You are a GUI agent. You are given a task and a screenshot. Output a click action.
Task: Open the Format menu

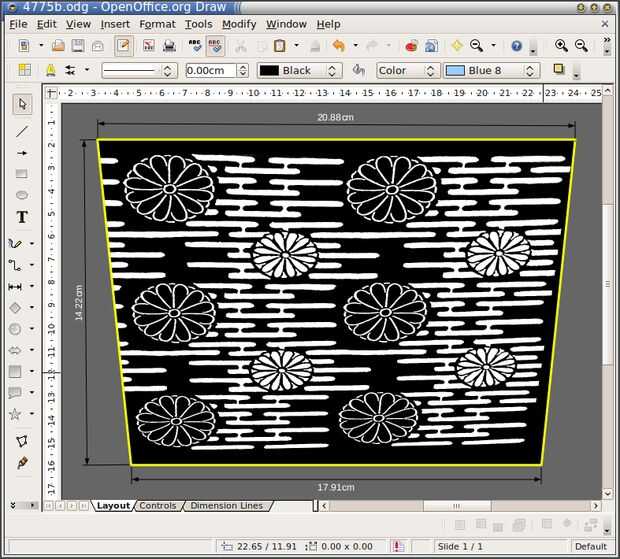coord(157,24)
